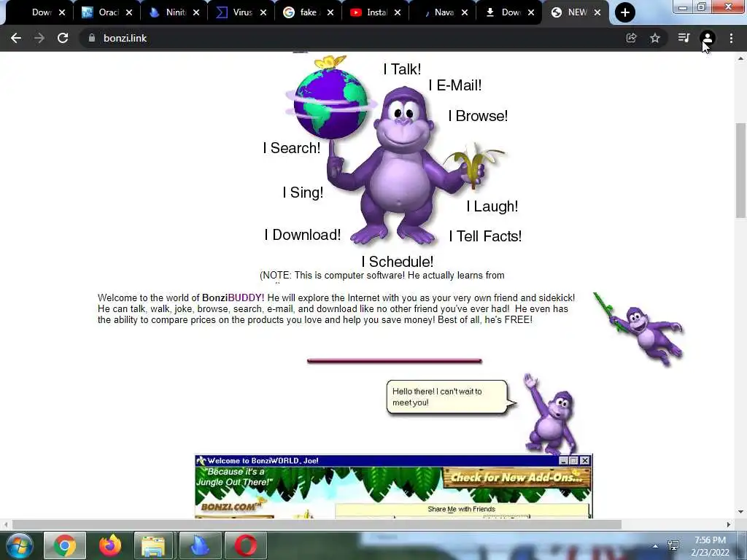Click the vertical scrollbar down arrow

click(741, 512)
